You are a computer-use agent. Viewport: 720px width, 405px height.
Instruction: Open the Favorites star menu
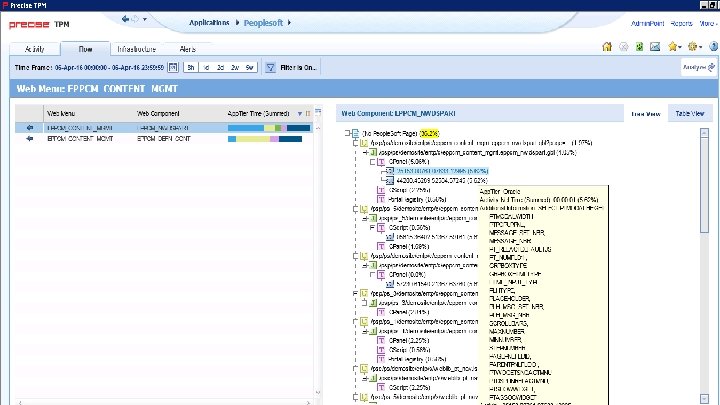pos(675,47)
